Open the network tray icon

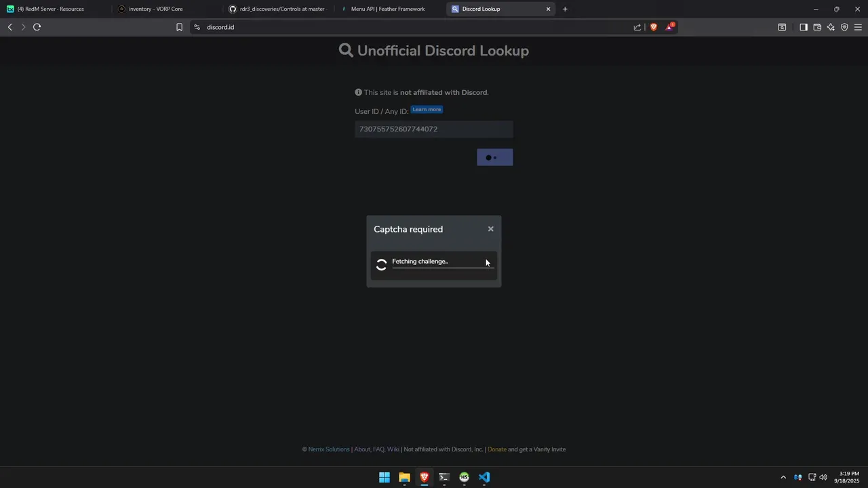(812, 477)
